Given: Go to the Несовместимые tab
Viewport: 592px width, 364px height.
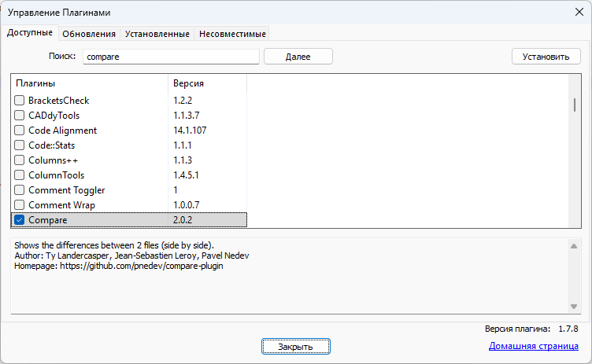Looking at the screenshot, I should point(232,34).
